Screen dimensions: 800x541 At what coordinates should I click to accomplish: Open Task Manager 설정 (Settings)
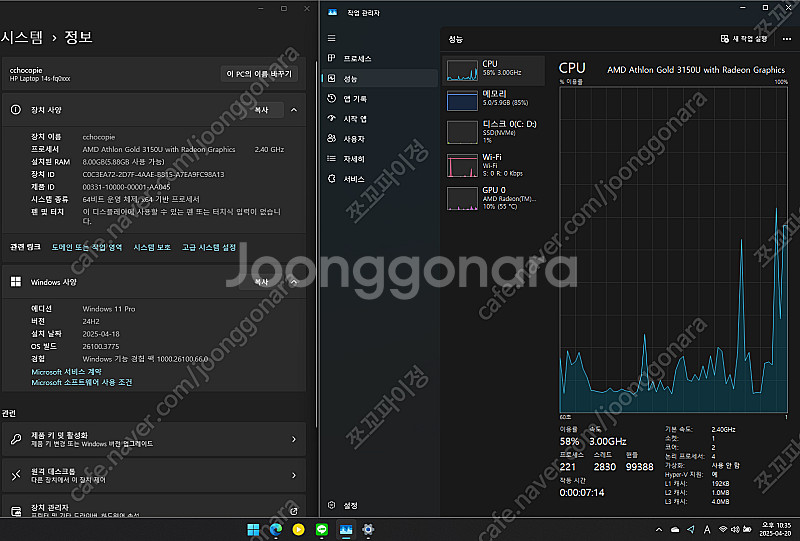click(380, 505)
